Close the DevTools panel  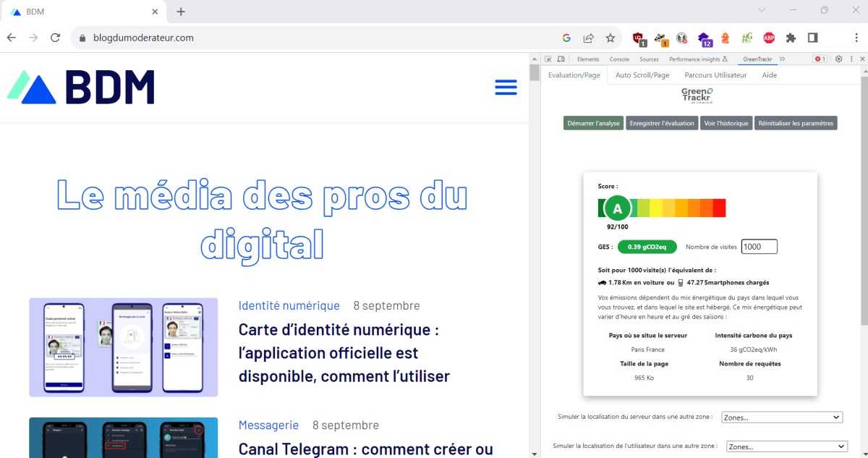point(862,59)
